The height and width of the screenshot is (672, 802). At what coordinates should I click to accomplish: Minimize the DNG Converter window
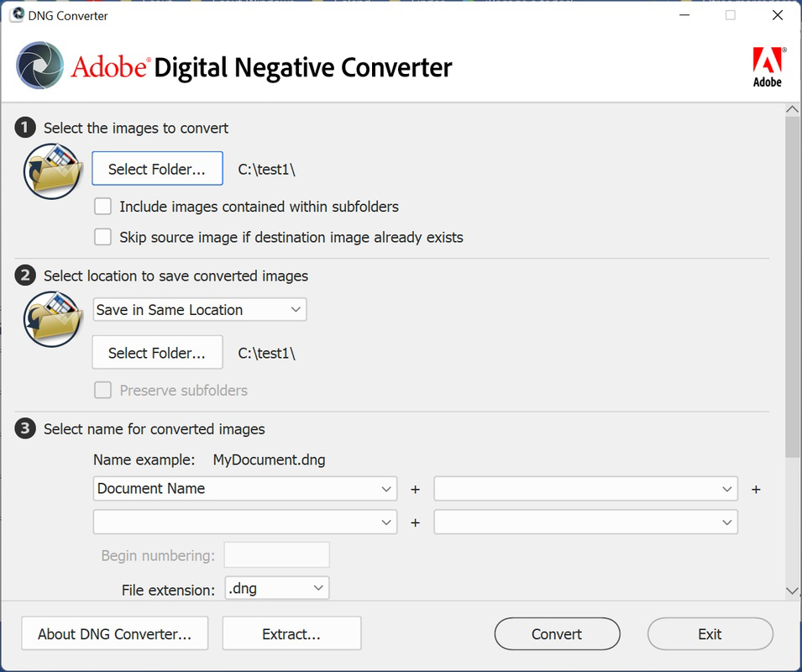pos(684,15)
